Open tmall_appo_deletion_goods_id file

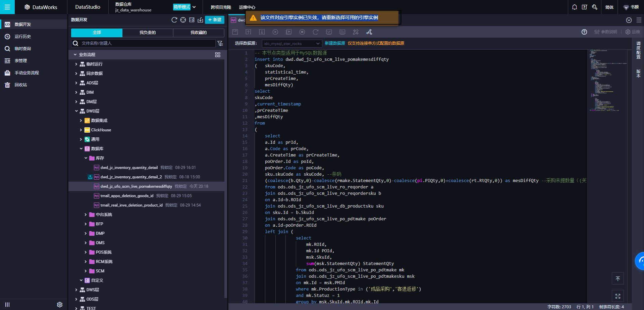point(127,196)
